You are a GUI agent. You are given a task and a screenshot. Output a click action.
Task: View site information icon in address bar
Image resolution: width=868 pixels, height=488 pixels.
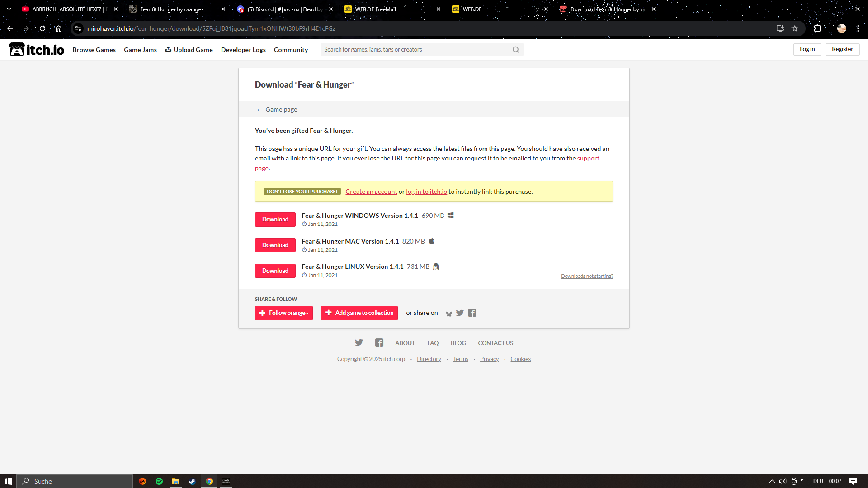78,28
